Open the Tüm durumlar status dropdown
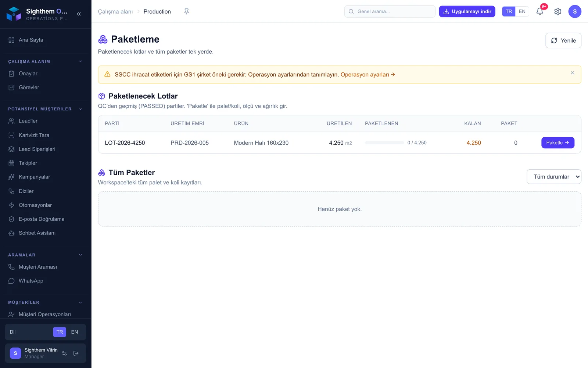This screenshot has height=368, width=588. click(x=554, y=177)
